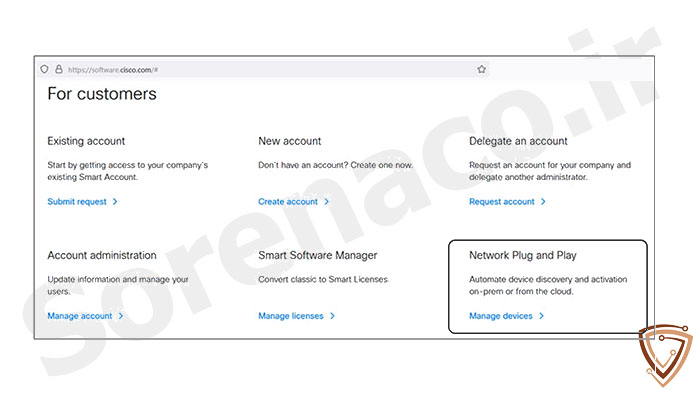
Task: Click the shield tracking protection icon
Action: (x=44, y=69)
